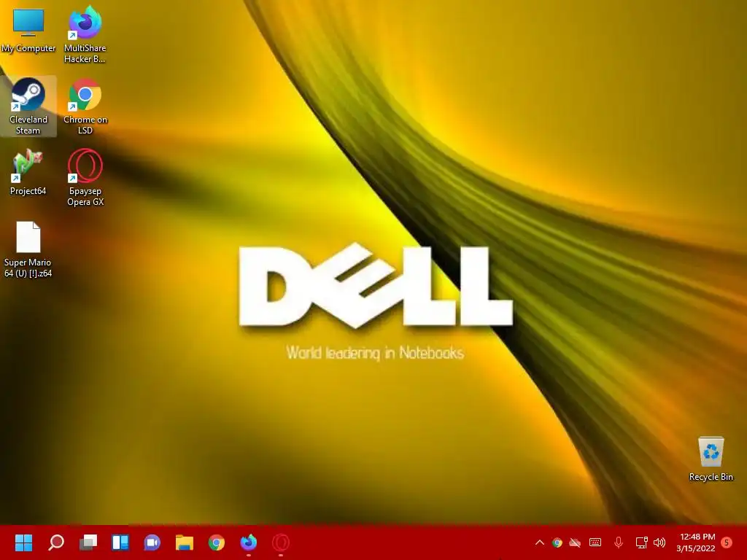Click the microphone tray icon
The width and height of the screenshot is (747, 560).
click(x=619, y=542)
